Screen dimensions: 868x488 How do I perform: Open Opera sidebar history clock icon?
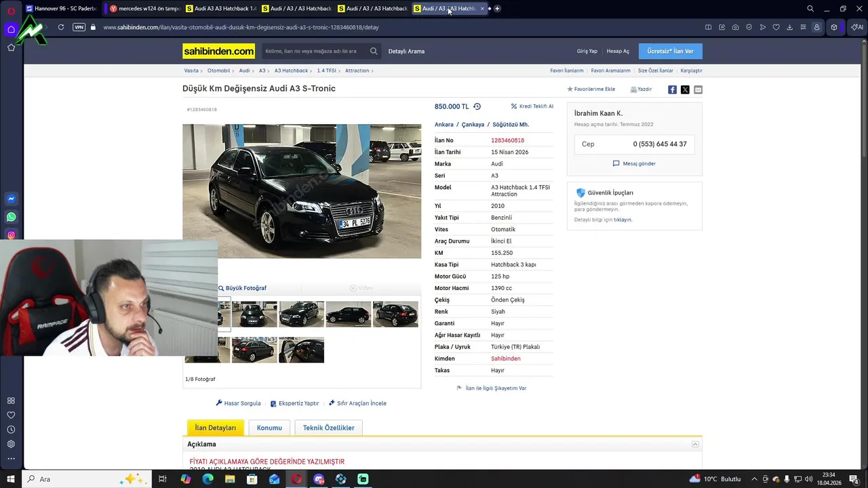11,430
